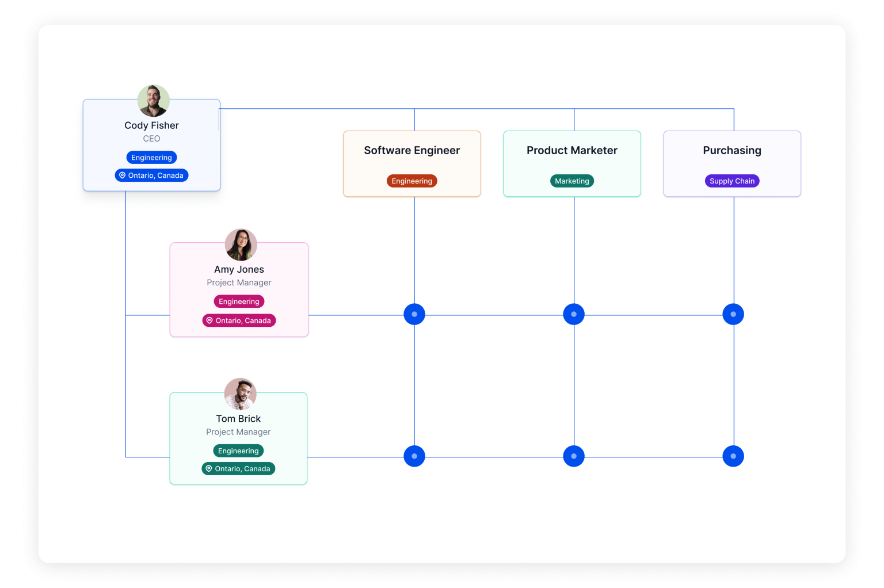Select the blue Engineering tag under Cody Fisher
The width and height of the screenshot is (884, 588).
(x=151, y=158)
